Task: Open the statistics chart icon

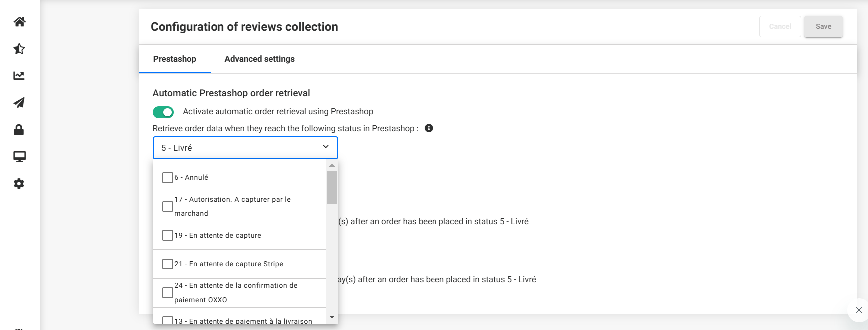Action: tap(19, 76)
